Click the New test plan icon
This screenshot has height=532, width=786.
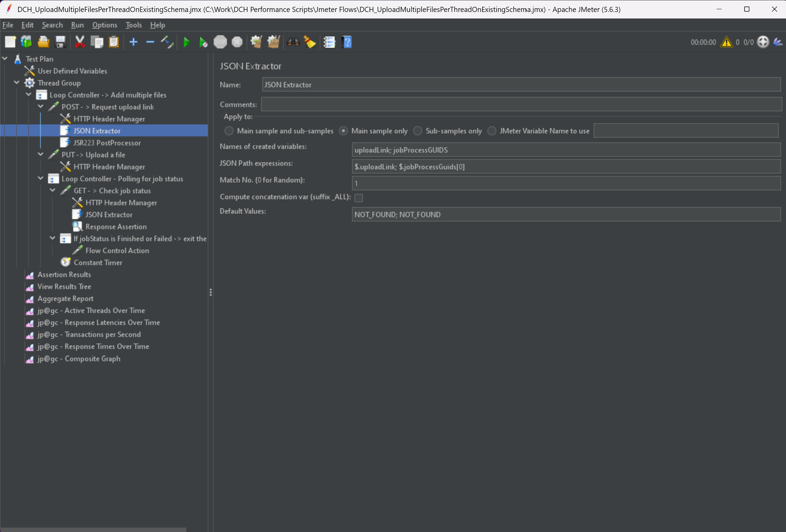pos(10,42)
